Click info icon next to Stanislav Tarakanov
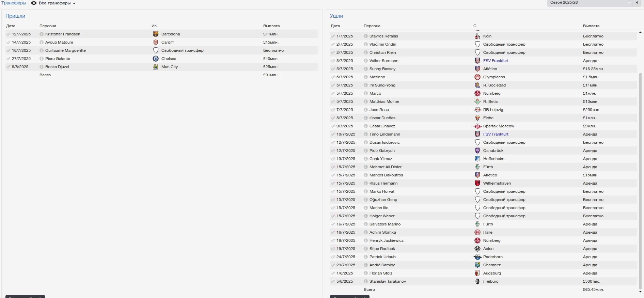Image resolution: width=644 pixels, height=298 pixels. click(366, 281)
